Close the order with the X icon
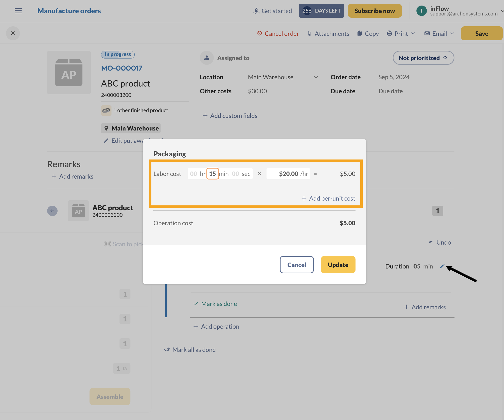504x420 pixels. [x=13, y=33]
